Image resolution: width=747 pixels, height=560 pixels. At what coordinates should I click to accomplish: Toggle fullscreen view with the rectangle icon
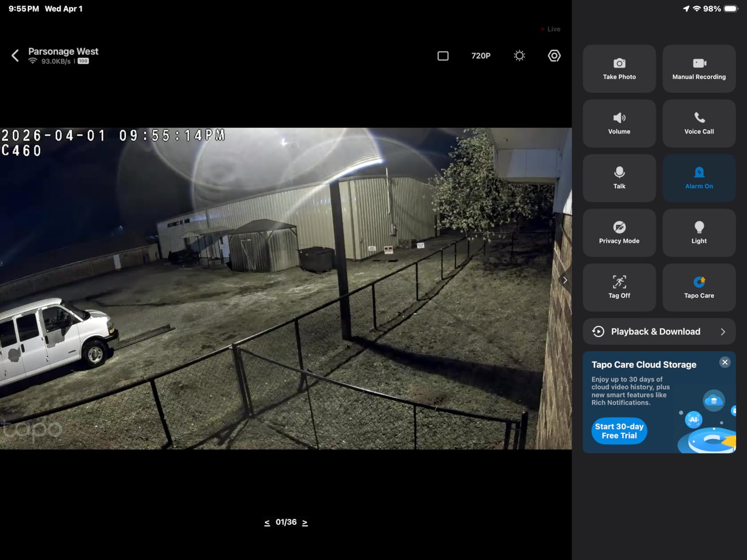click(443, 56)
